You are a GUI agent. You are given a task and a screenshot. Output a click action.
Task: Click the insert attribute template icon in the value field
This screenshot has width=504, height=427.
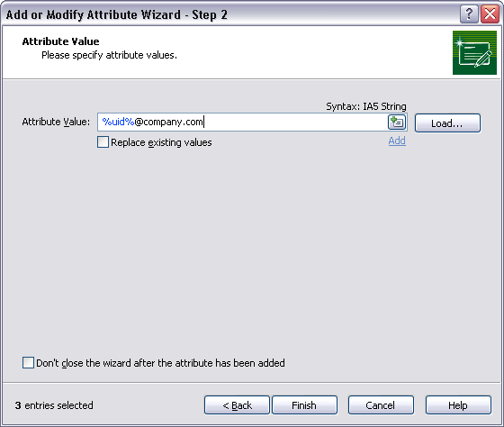click(397, 123)
